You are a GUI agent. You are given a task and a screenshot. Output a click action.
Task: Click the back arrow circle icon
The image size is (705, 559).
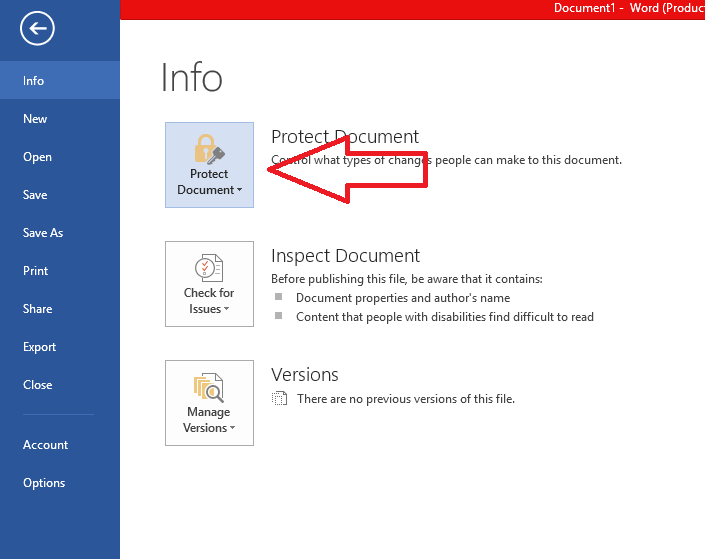click(x=37, y=28)
